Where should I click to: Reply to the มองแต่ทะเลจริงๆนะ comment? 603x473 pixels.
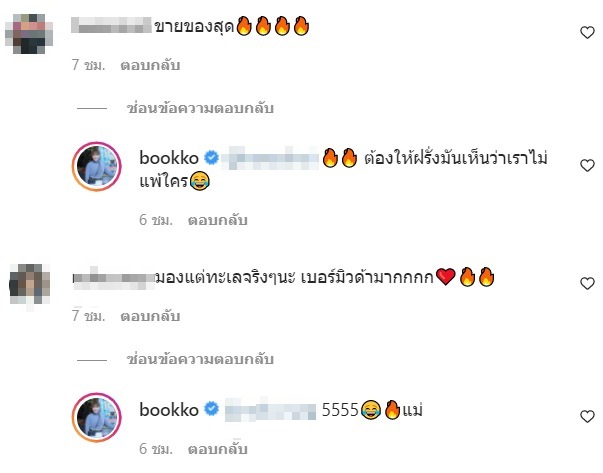click(x=150, y=316)
